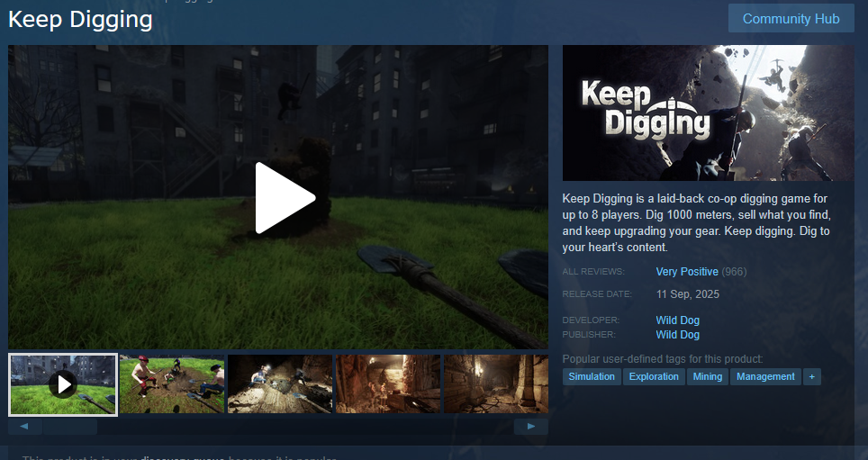Click the thumbnail strip scrollbar handle
The image size is (868, 460).
point(70,426)
